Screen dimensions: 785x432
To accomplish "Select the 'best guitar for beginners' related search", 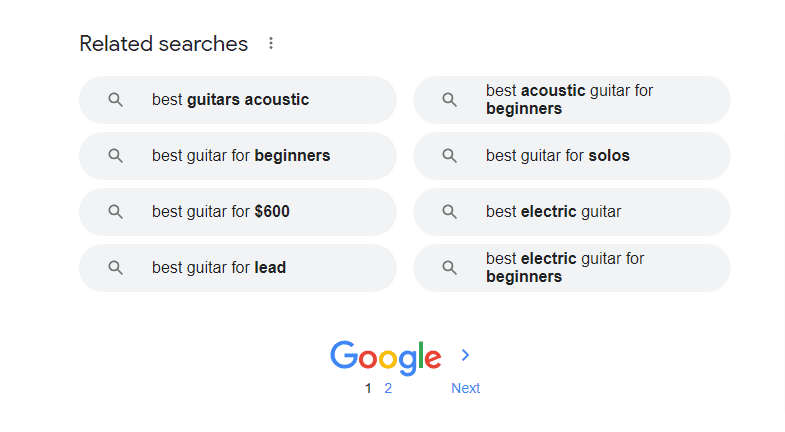I will [240, 156].
